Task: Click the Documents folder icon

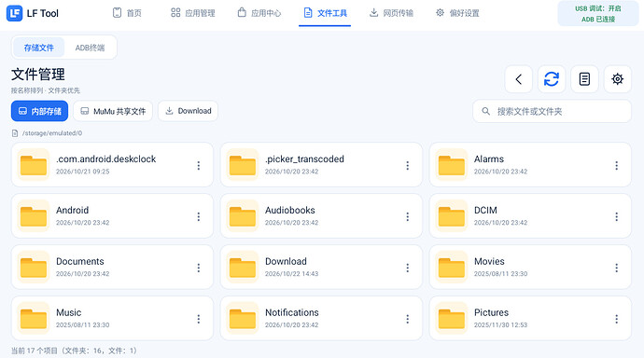Action: pyautogui.click(x=34, y=268)
